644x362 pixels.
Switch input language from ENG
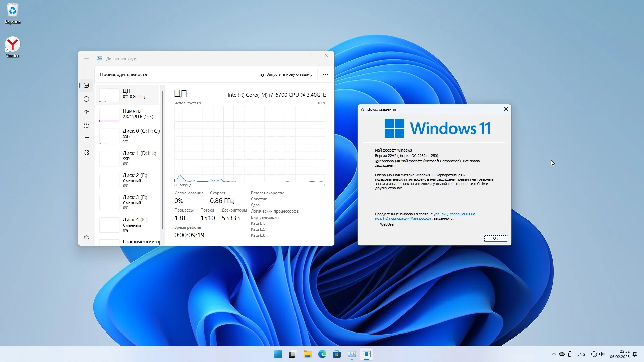[x=581, y=354]
